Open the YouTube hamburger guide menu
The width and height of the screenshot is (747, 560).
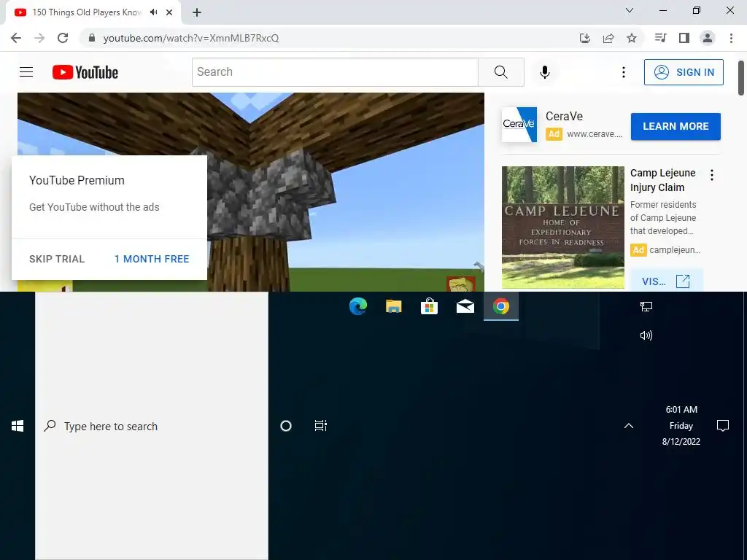[x=26, y=72]
